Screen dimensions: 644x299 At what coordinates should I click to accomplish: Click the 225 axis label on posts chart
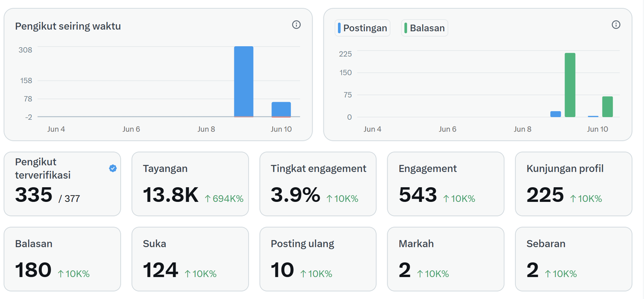pyautogui.click(x=345, y=54)
